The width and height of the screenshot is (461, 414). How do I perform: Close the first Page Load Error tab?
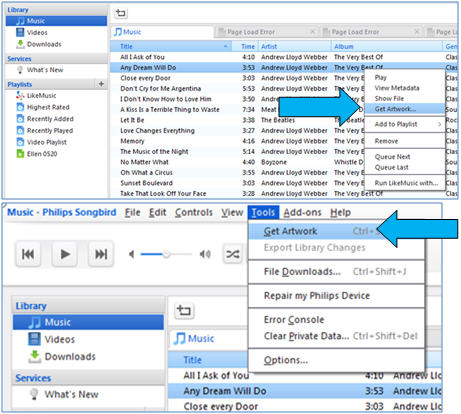(x=312, y=32)
